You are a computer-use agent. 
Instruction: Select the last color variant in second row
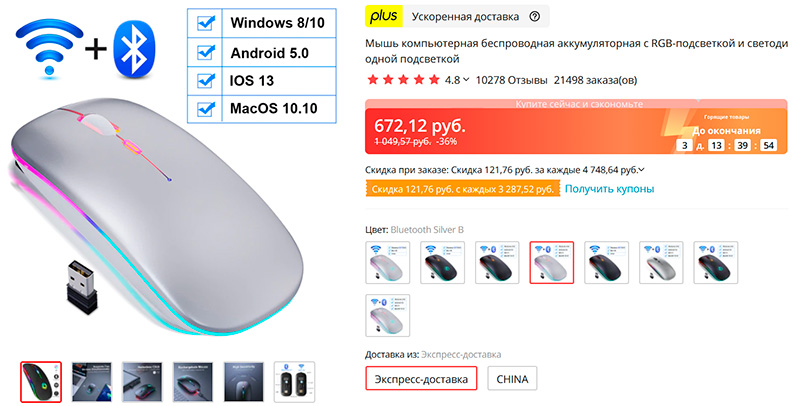[x=388, y=315]
